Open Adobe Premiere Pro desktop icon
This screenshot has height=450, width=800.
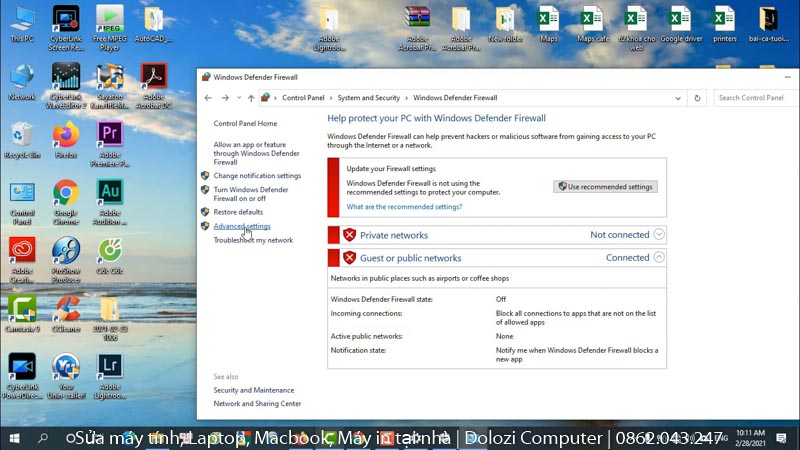[109, 134]
